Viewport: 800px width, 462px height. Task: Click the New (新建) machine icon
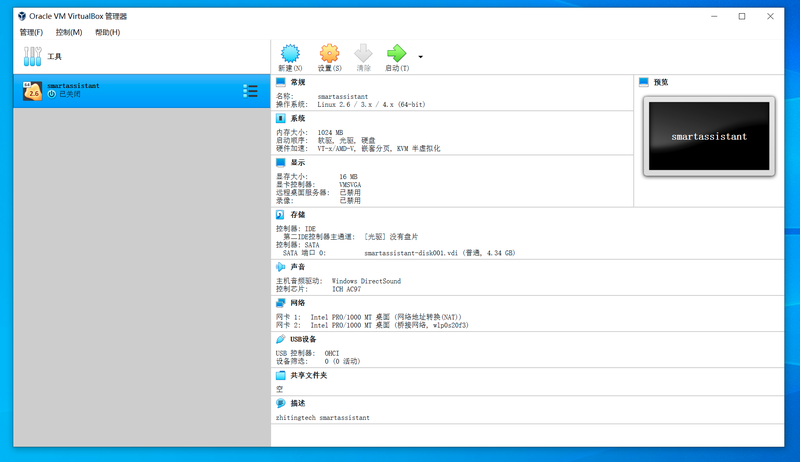(x=290, y=53)
